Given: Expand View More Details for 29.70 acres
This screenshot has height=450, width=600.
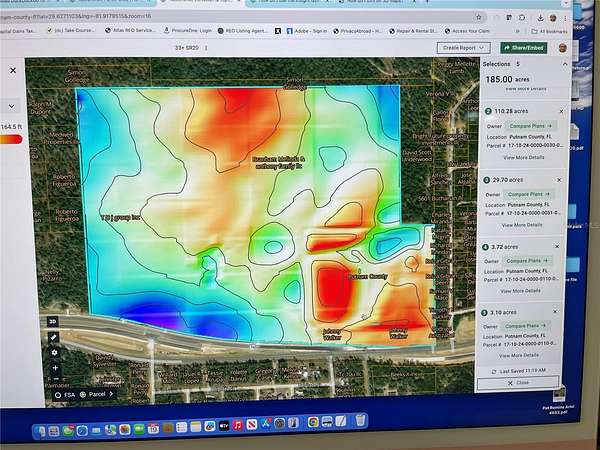Looking at the screenshot, I should 523,225.
